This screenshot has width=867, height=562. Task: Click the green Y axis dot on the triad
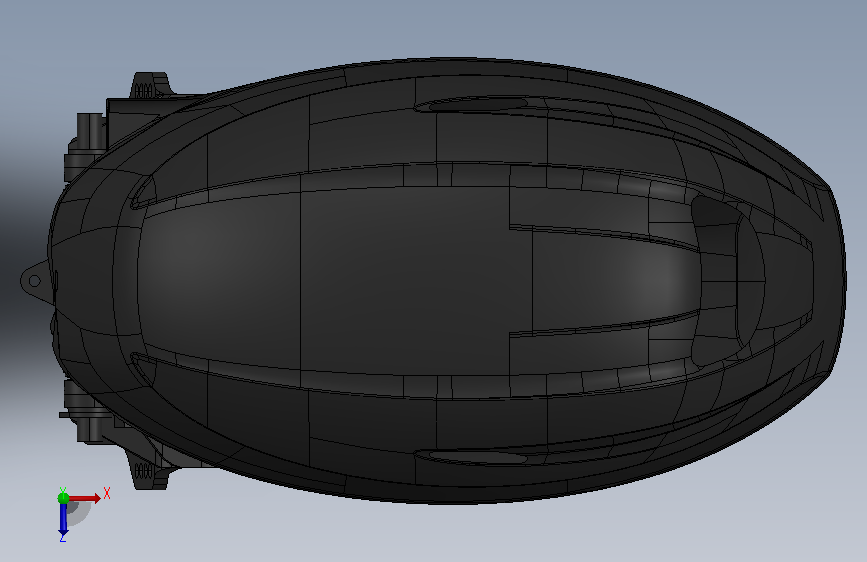[x=63, y=498]
